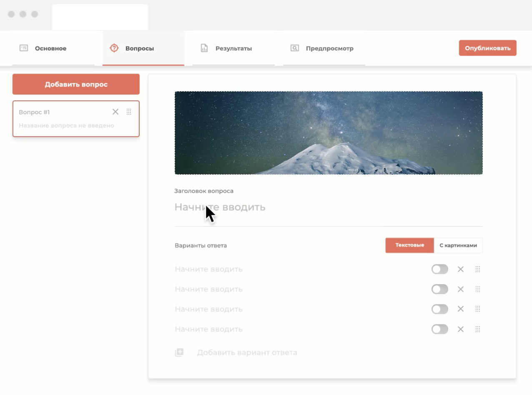Go to the Предпросмотр tab
The height and width of the screenshot is (395, 532).
(324, 48)
